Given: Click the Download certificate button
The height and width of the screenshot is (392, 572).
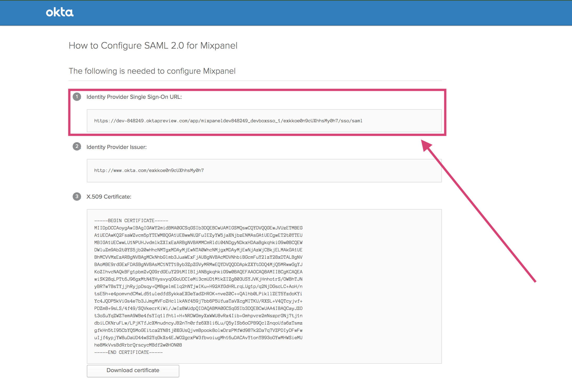Looking at the screenshot, I should (x=133, y=371).
